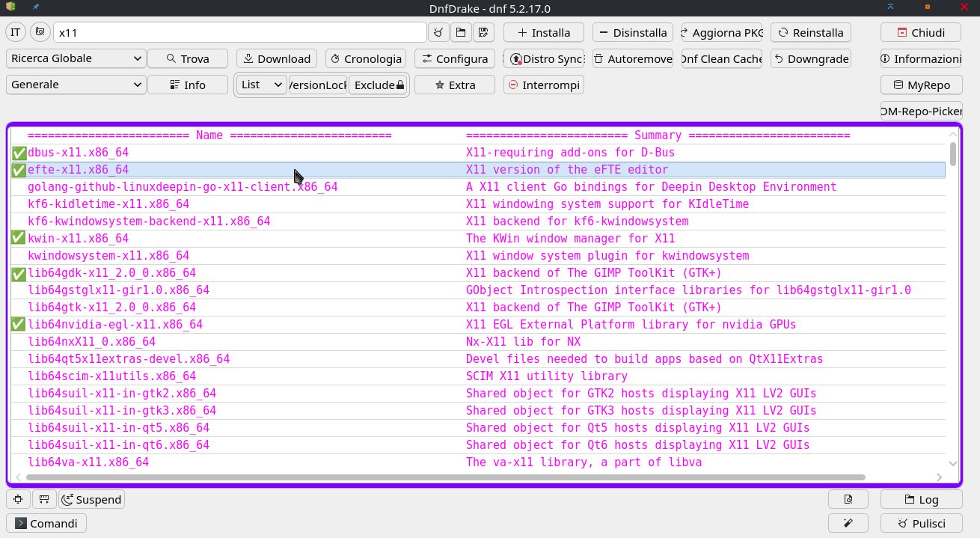
Task: Click in the x11 search text field
Action: pos(239,32)
